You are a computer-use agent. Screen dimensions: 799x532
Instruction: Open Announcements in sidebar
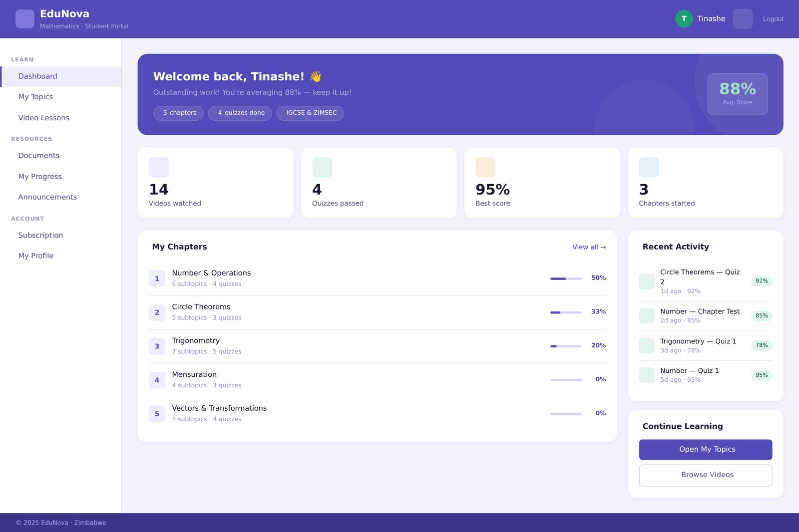(x=61, y=197)
